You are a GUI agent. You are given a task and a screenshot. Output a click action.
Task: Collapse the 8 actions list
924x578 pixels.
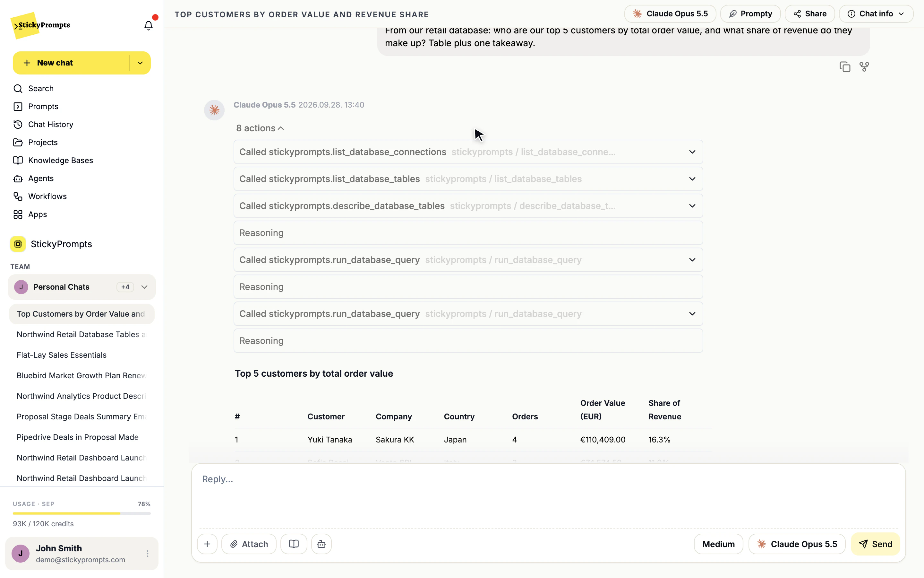click(260, 128)
